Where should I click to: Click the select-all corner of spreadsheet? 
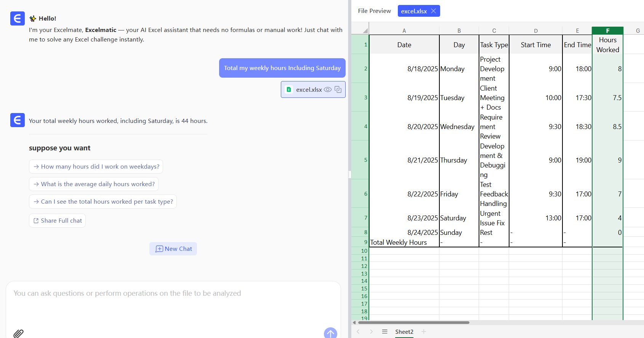360,30
